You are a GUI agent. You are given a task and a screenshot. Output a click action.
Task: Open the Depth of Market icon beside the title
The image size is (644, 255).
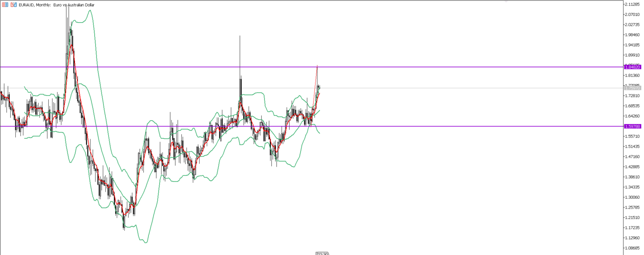14,5
